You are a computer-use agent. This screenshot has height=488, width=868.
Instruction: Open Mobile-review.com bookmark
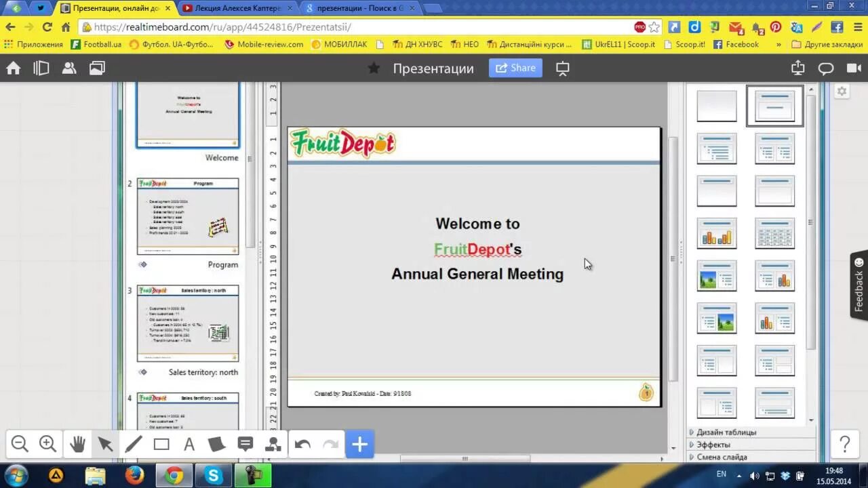point(264,44)
